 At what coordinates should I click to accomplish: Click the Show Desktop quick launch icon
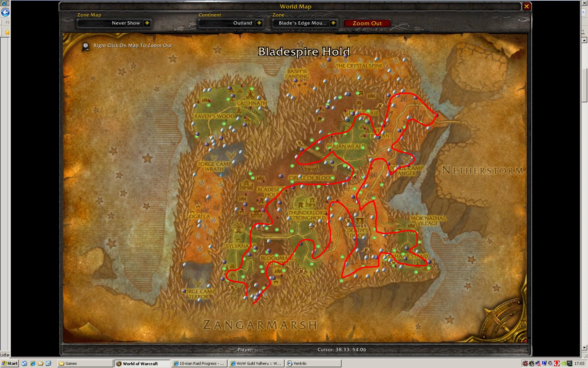(x=24, y=363)
